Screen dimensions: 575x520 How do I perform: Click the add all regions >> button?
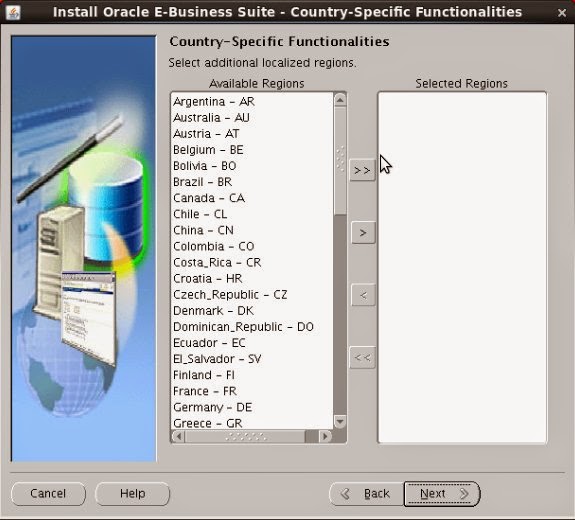pyautogui.click(x=362, y=170)
